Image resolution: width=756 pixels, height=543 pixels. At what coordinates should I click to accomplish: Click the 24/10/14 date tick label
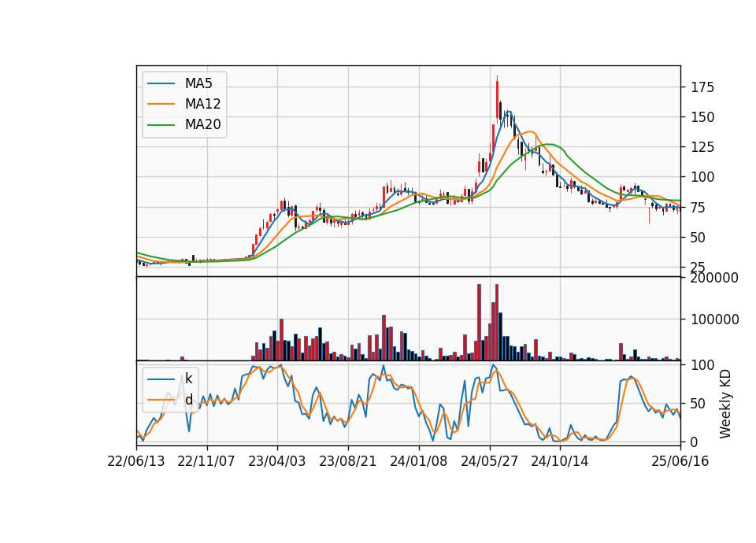[x=560, y=461]
